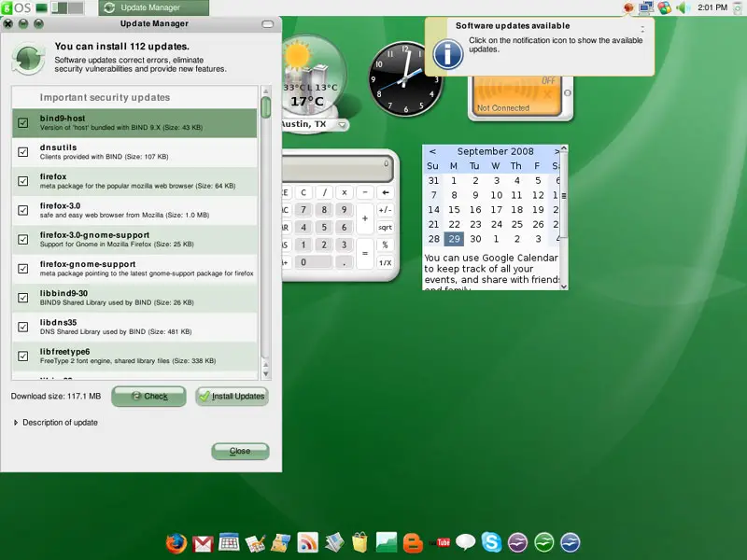Open the white chat bubble dock icon
The height and width of the screenshot is (560, 747).
point(465,542)
